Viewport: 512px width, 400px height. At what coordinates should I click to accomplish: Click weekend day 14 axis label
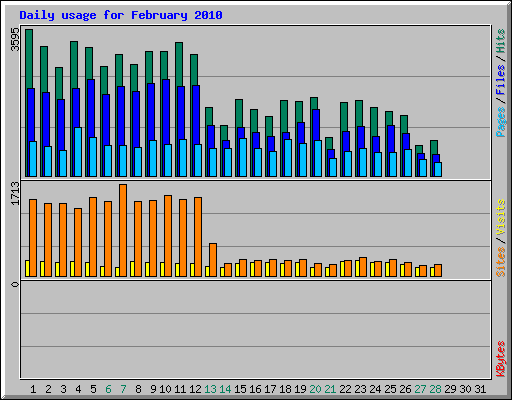click(225, 389)
